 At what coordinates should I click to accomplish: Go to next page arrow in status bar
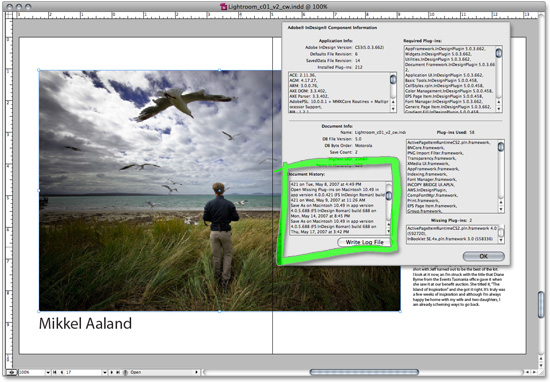(112, 372)
